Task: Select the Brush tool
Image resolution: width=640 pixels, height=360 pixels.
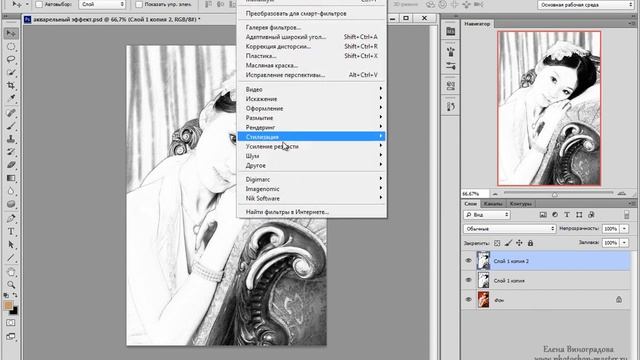Action: 11,126
